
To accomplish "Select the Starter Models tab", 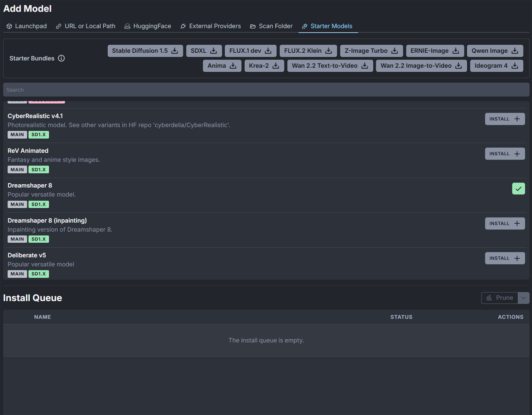I will click(327, 26).
